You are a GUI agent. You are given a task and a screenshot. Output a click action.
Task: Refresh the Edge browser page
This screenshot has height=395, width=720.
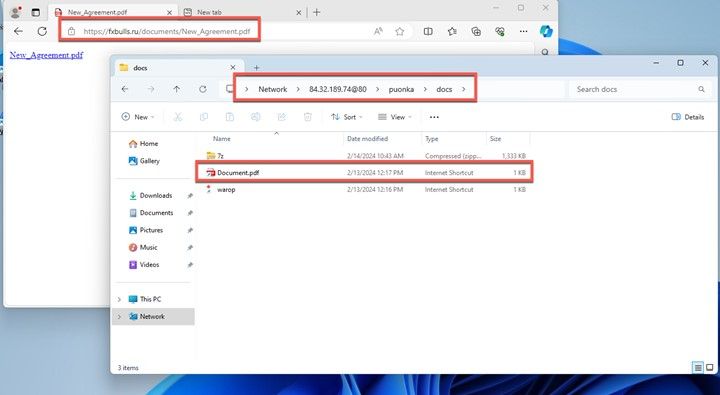coord(42,31)
